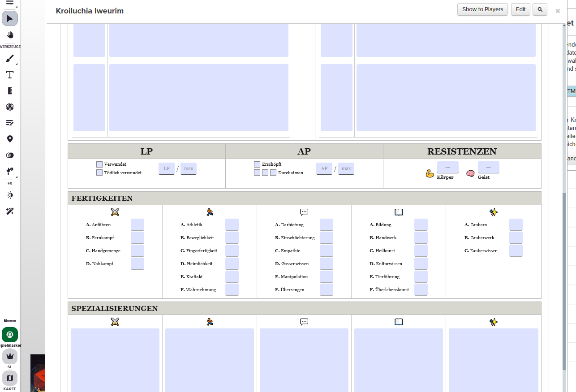576x392 pixels.
Task: Open the dice rolling tool
Action: pos(10,107)
